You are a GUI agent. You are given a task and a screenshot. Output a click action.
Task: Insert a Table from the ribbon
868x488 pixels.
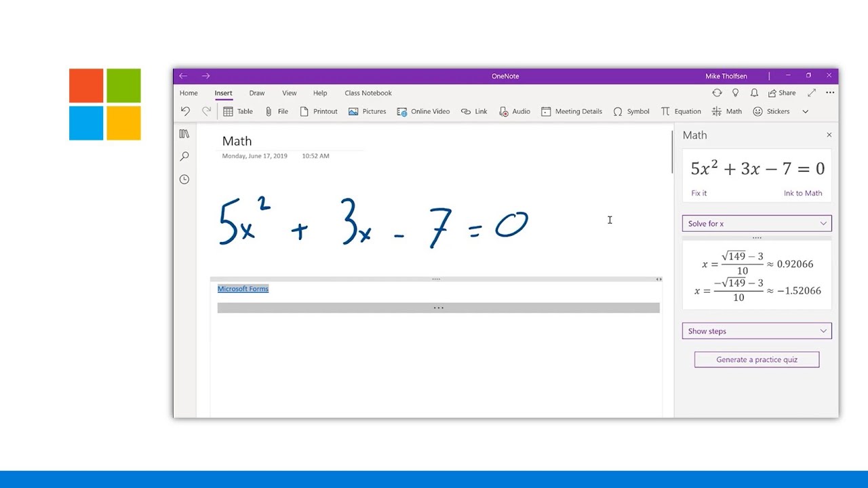[x=238, y=111]
